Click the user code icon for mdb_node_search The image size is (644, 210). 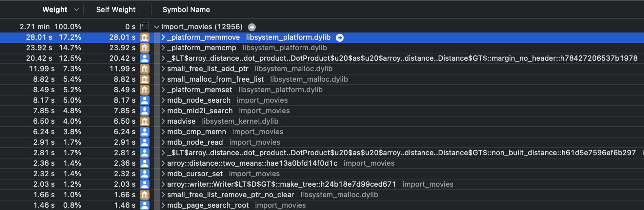click(145, 100)
